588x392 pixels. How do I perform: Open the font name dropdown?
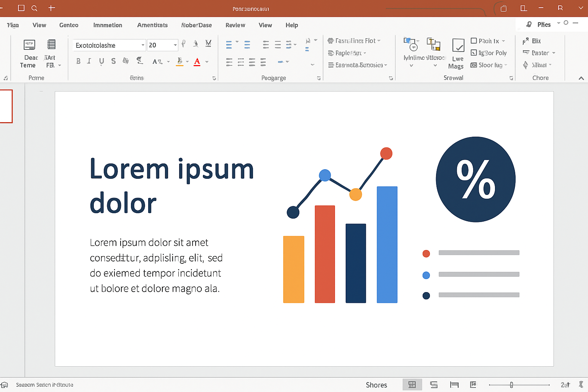tap(143, 45)
